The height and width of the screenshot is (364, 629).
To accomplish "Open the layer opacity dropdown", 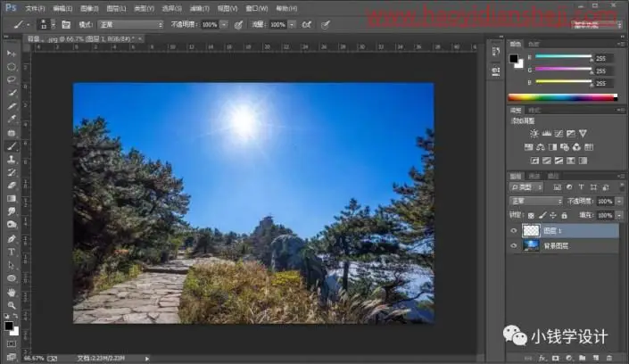I will click(x=619, y=201).
